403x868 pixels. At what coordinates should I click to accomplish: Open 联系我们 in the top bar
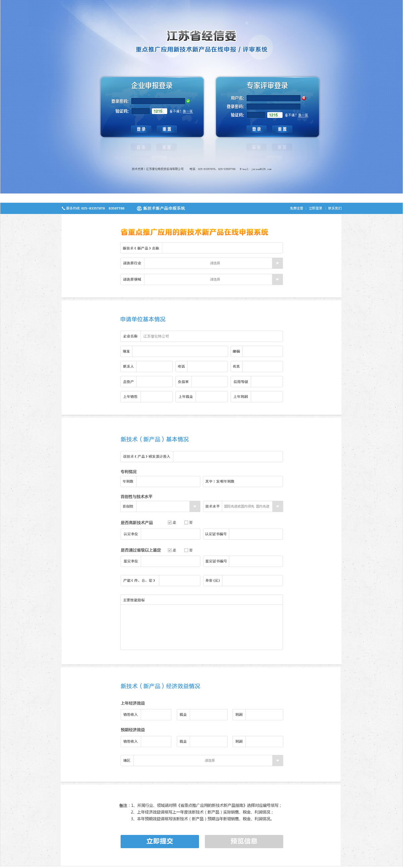[334, 208]
